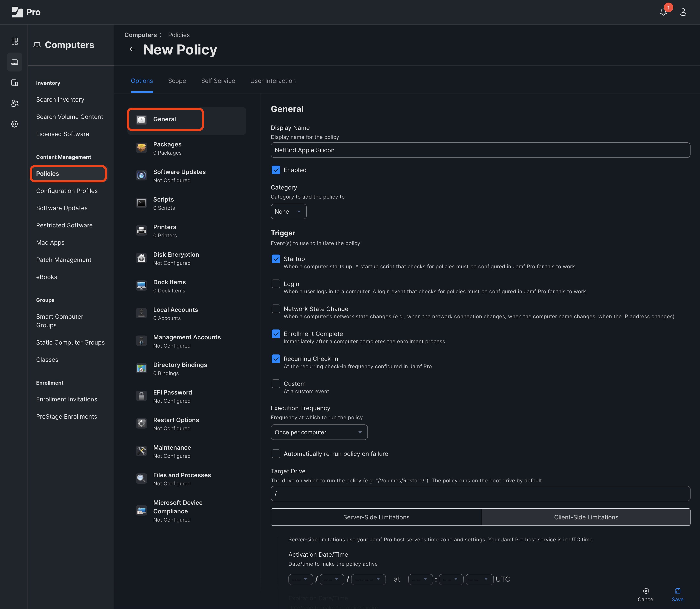Open Configuration Profiles in the sidebar
The width and height of the screenshot is (700, 609).
(x=67, y=191)
